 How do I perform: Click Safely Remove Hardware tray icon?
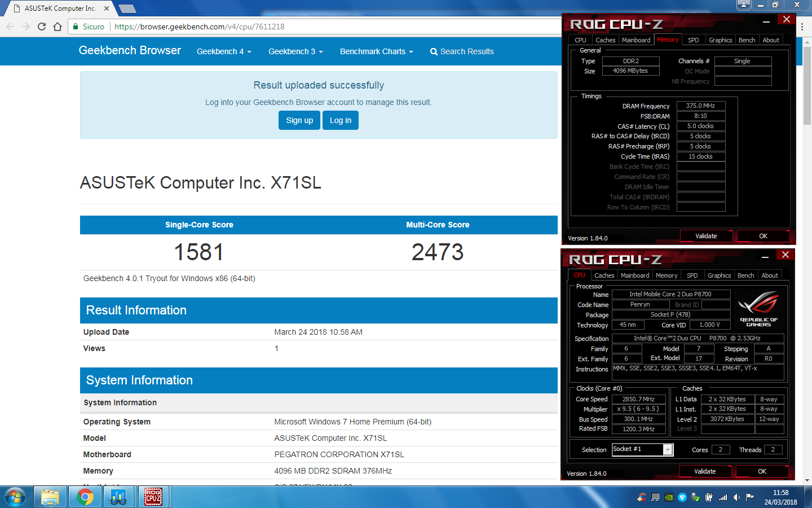coord(696,497)
